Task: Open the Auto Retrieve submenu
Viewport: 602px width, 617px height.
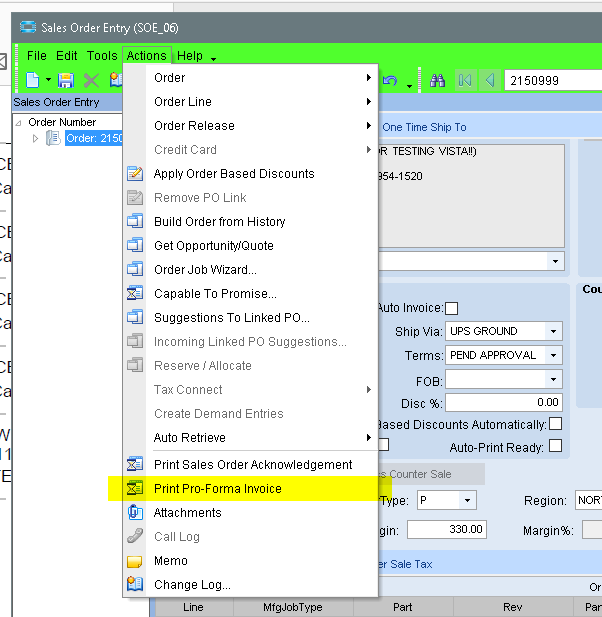Action: click(x=250, y=438)
